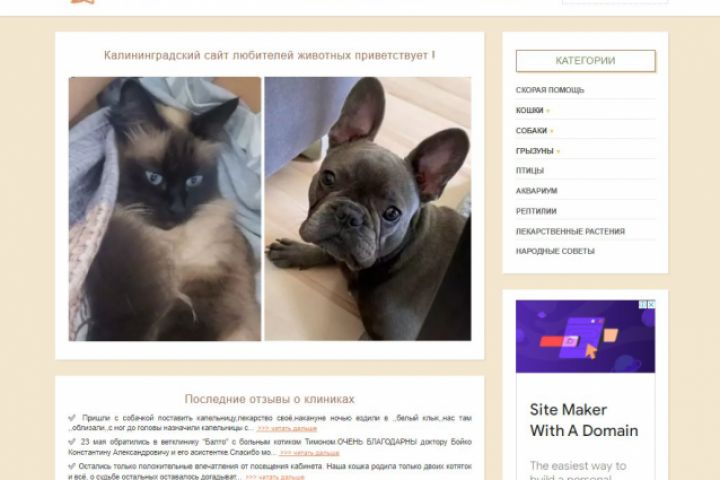
Task: Click the Site Maker With A Domain ad
Action: click(585, 390)
